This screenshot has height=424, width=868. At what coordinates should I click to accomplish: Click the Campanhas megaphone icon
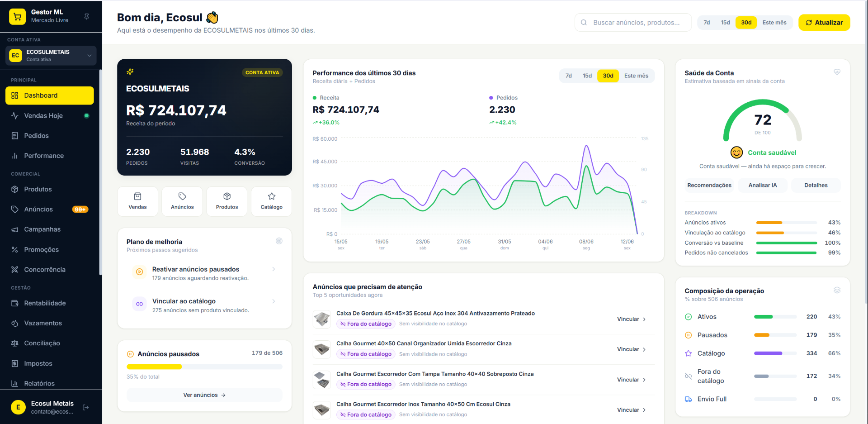click(15, 229)
